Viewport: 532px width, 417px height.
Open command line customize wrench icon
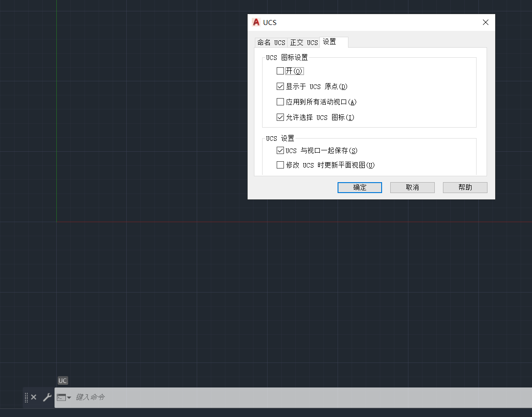point(47,397)
